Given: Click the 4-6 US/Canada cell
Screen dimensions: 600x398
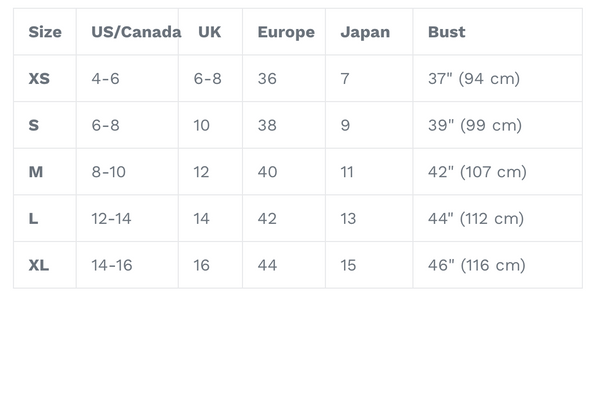Looking at the screenshot, I should tap(105, 79).
